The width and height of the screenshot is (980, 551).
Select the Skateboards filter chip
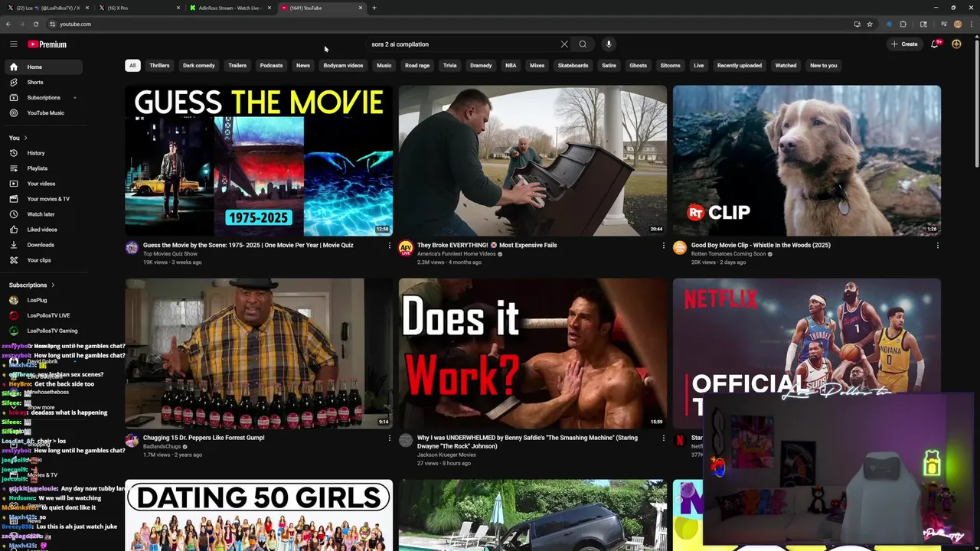coord(573,65)
